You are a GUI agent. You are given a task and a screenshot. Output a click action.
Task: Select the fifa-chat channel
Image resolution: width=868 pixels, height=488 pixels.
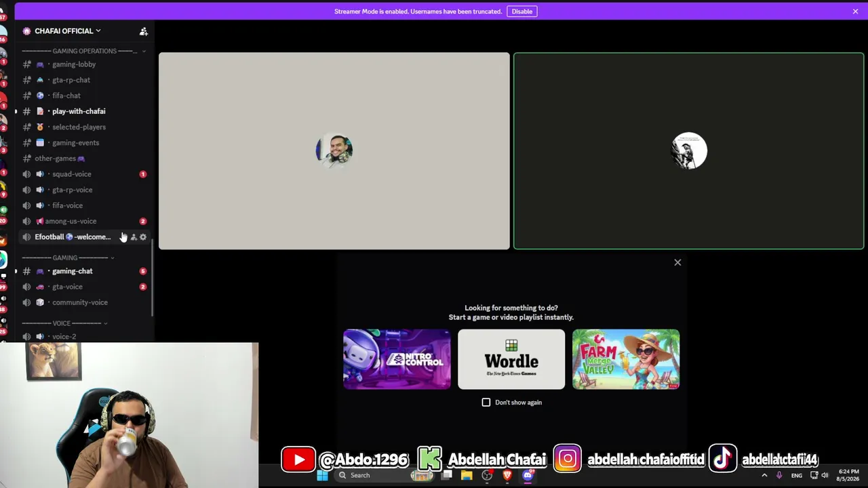pos(85,96)
